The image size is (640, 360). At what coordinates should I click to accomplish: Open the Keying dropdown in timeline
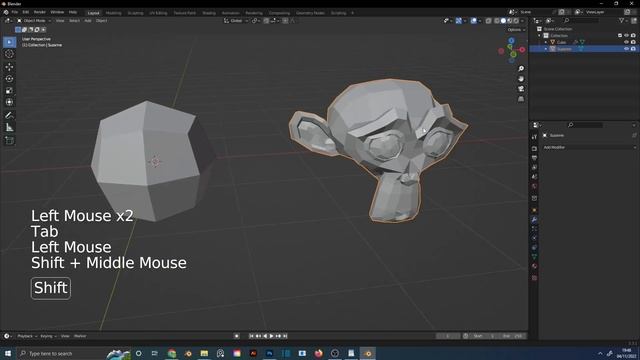[x=48, y=336]
